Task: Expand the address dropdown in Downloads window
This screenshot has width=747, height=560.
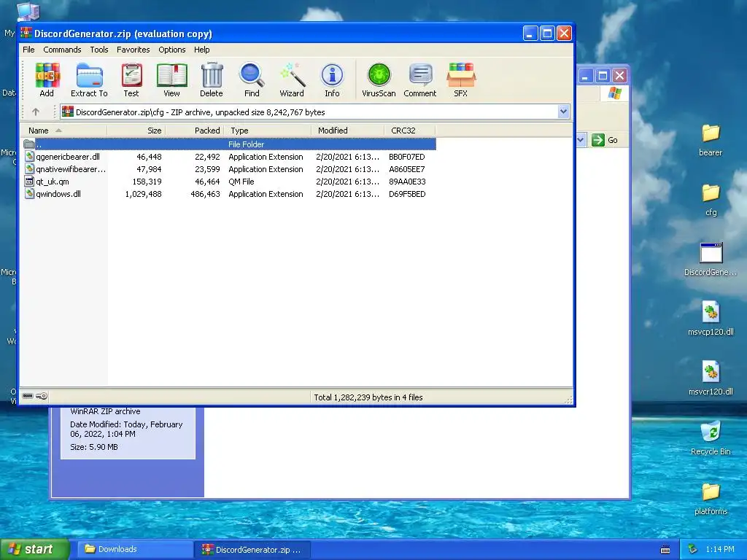Action: [x=581, y=140]
